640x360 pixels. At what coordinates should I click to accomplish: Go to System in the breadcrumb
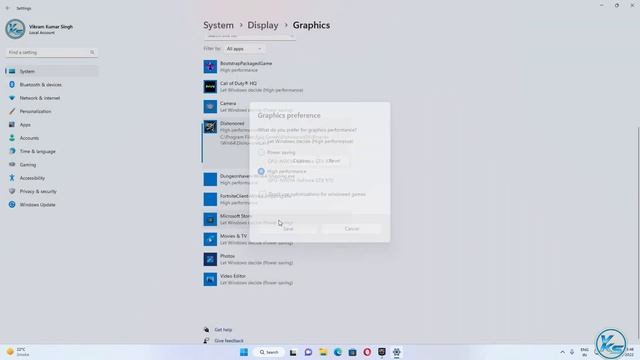click(218, 25)
